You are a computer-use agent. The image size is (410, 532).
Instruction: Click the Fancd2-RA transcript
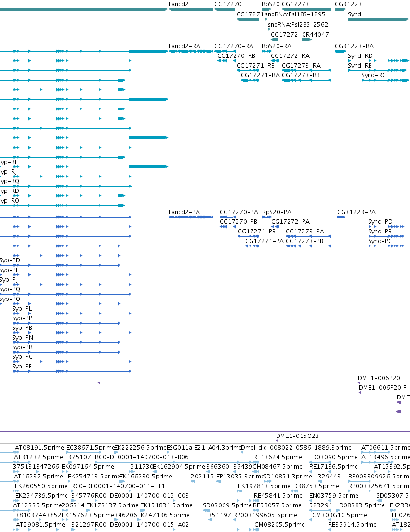tap(191, 51)
